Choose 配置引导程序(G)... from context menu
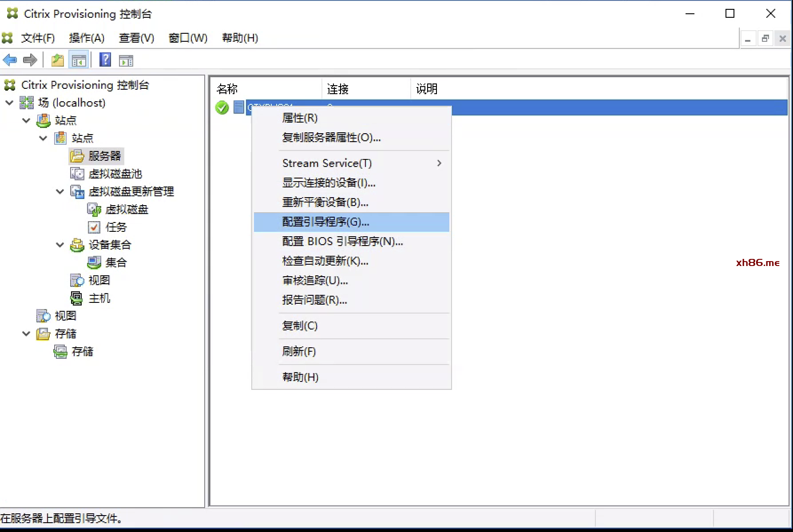This screenshot has width=793, height=532. coord(325,222)
